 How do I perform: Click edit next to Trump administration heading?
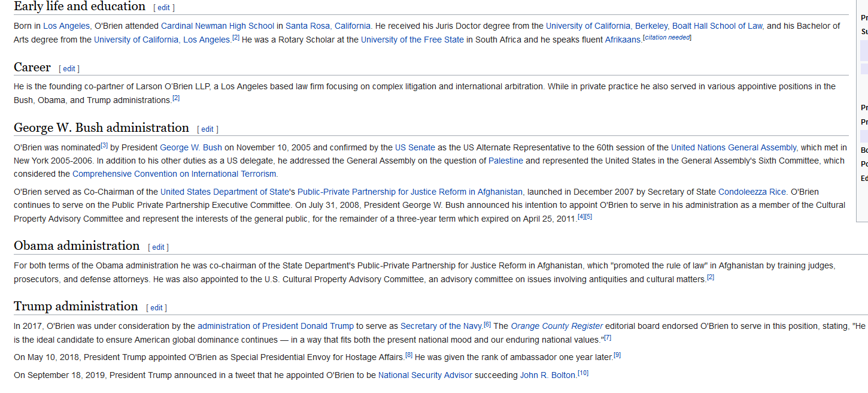tap(156, 307)
